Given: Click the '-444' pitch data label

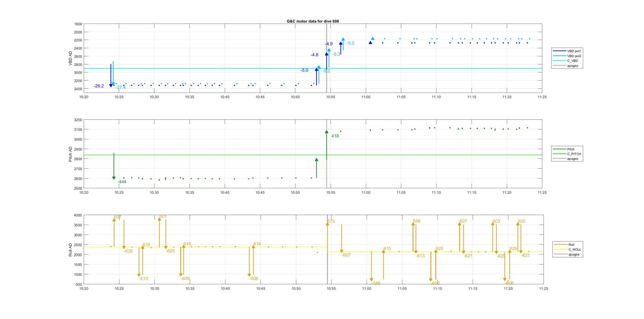Looking at the screenshot, I should (122, 182).
